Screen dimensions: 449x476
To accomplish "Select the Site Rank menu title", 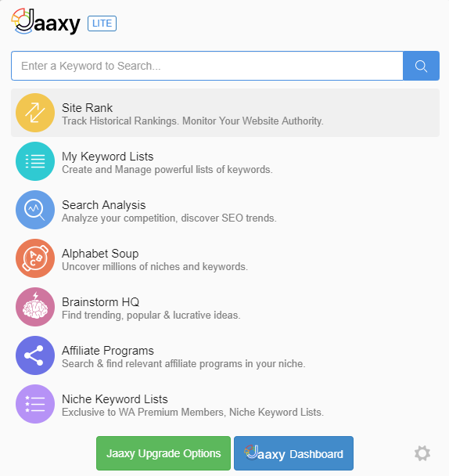I will coord(88,108).
